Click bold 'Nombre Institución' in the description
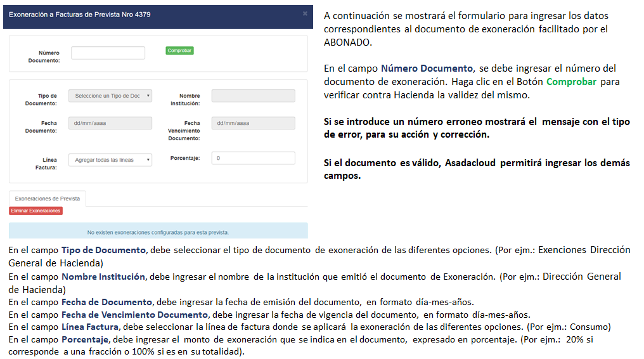The height and width of the screenshot is (359, 644). [x=103, y=277]
